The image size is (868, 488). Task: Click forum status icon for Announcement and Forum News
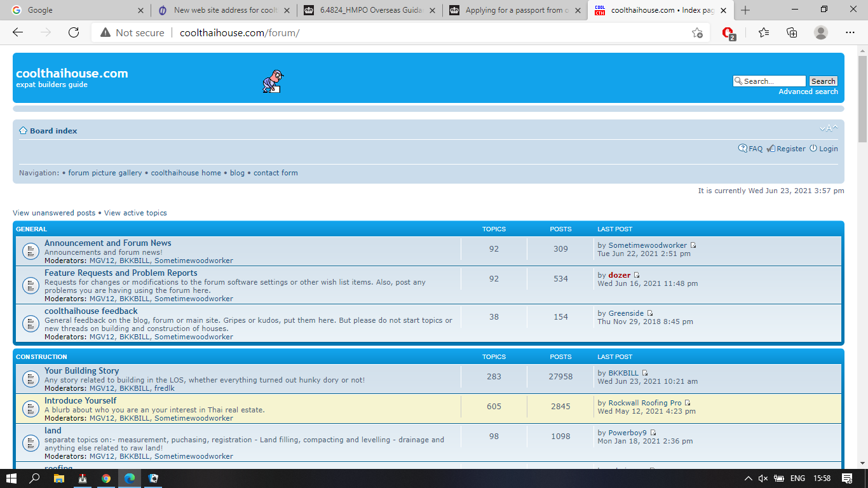click(31, 251)
